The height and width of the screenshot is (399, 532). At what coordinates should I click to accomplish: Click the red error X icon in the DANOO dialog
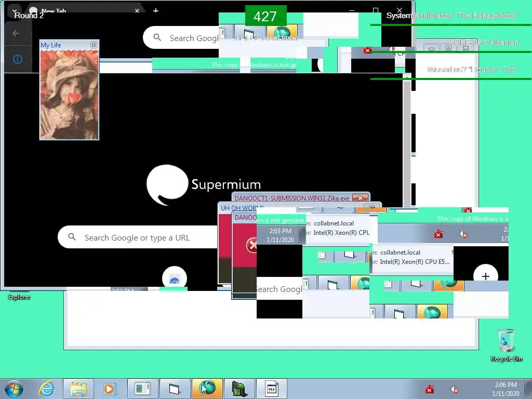coord(251,245)
